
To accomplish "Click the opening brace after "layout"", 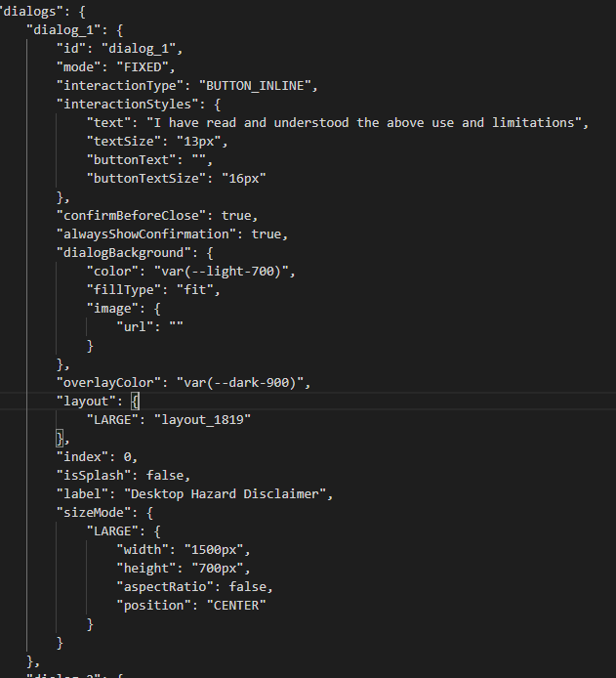I will 136,401.
